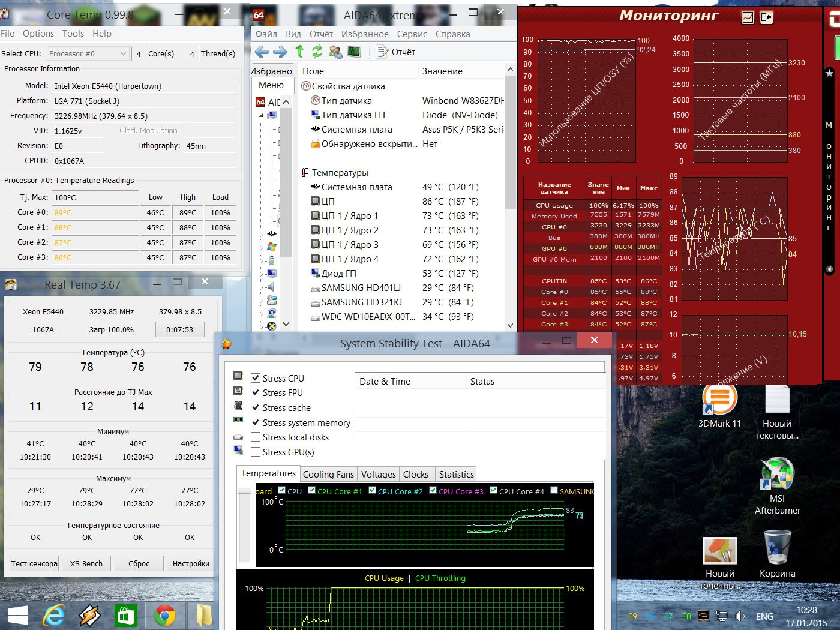Enable Stress local disks checkbox

coord(256,437)
